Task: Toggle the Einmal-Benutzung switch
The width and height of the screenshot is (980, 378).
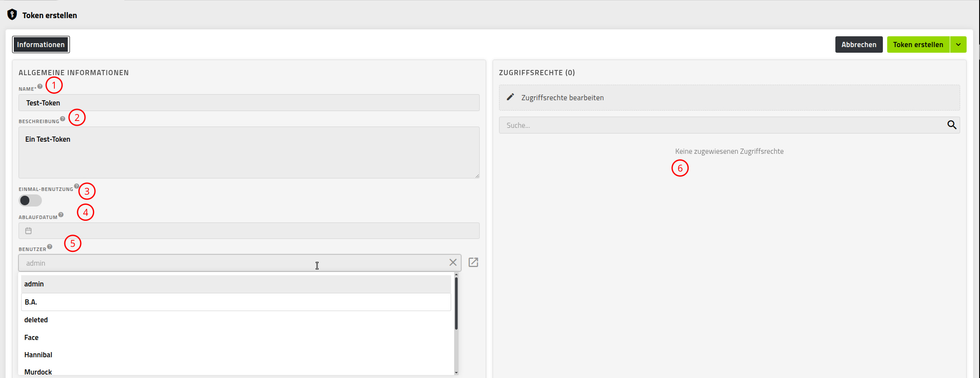Action: (30, 200)
